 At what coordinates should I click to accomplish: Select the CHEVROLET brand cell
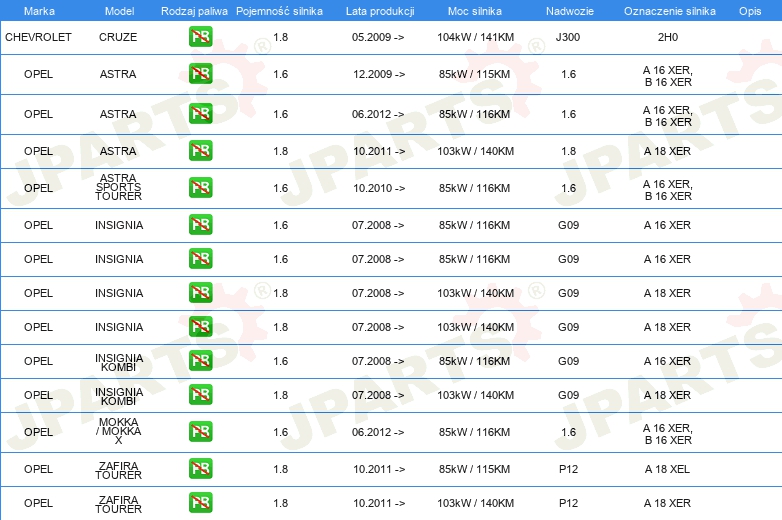38,37
